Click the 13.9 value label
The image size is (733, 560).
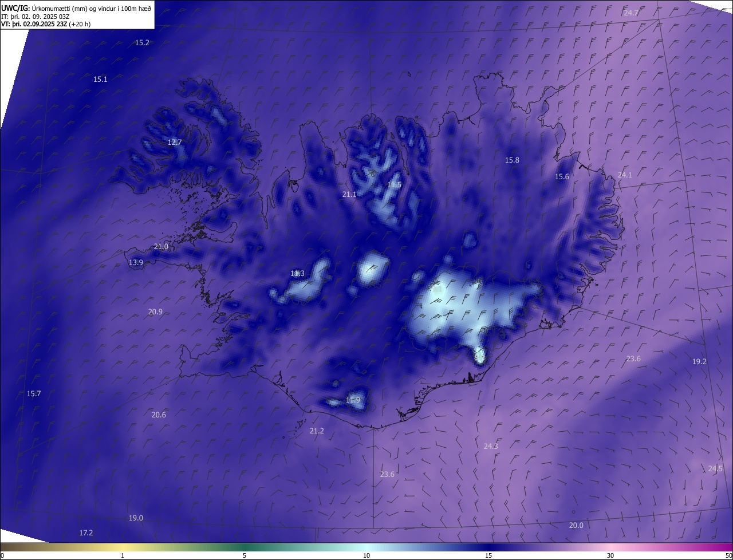pyautogui.click(x=136, y=263)
